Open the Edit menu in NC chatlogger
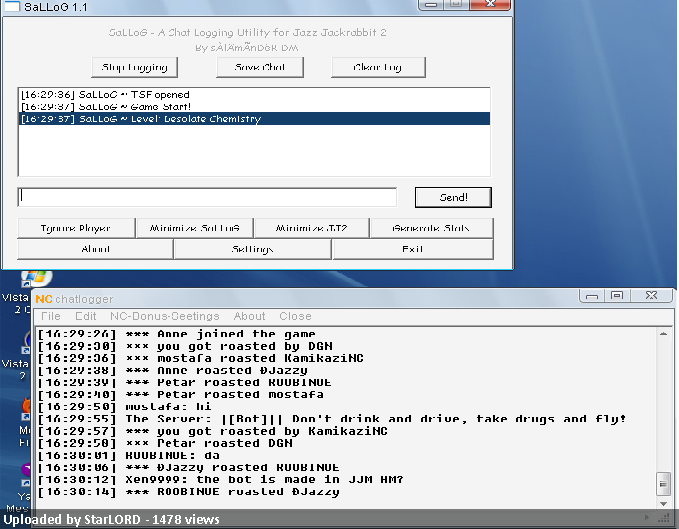Screen dimensions: 679x529 click(85, 316)
